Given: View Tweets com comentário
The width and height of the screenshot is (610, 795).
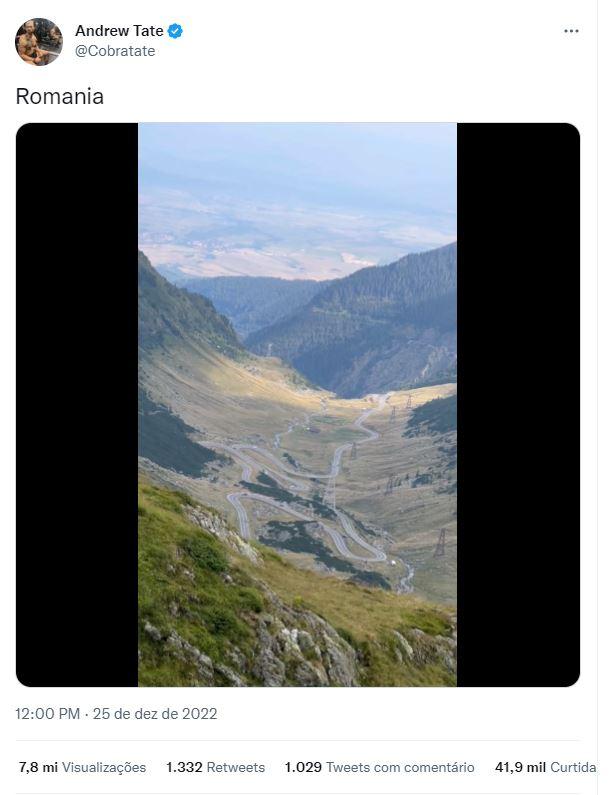Looking at the screenshot, I should tap(400, 767).
